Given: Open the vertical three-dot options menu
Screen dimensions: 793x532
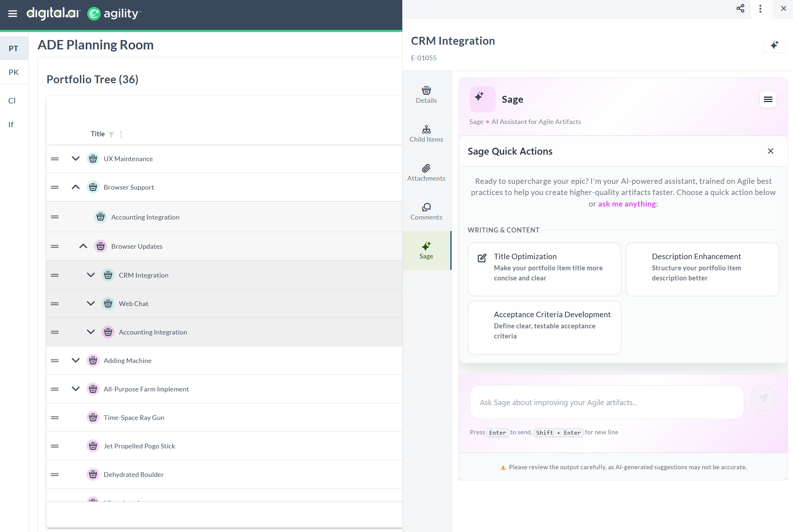Looking at the screenshot, I should click(761, 9).
